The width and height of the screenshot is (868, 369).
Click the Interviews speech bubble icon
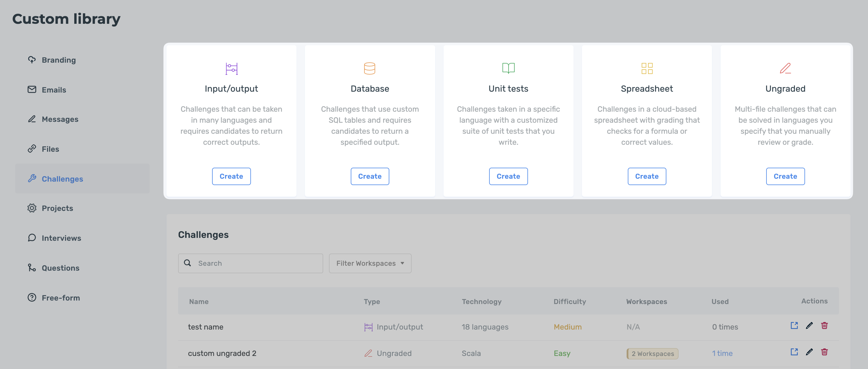[32, 238]
